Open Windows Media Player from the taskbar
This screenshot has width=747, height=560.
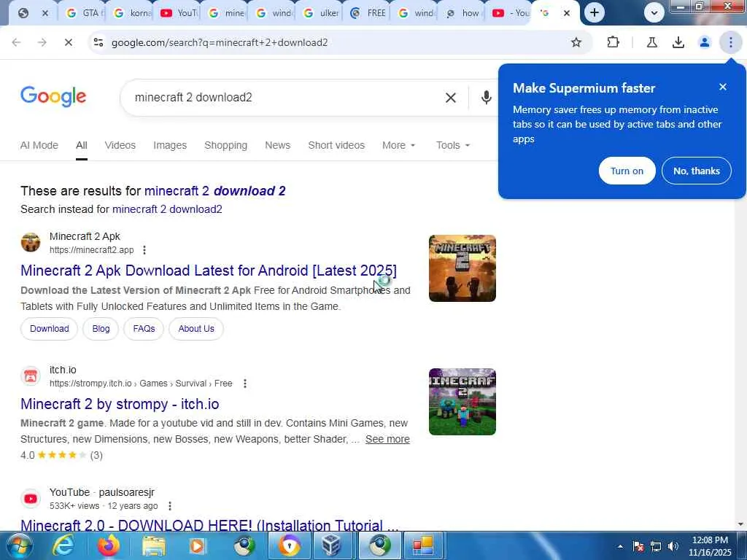[197, 545]
